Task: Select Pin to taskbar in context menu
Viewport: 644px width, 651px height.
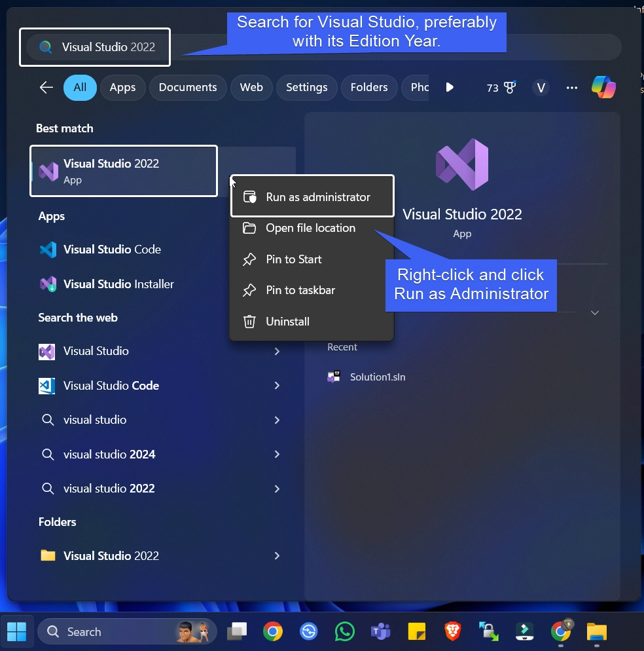Action: click(x=312, y=290)
